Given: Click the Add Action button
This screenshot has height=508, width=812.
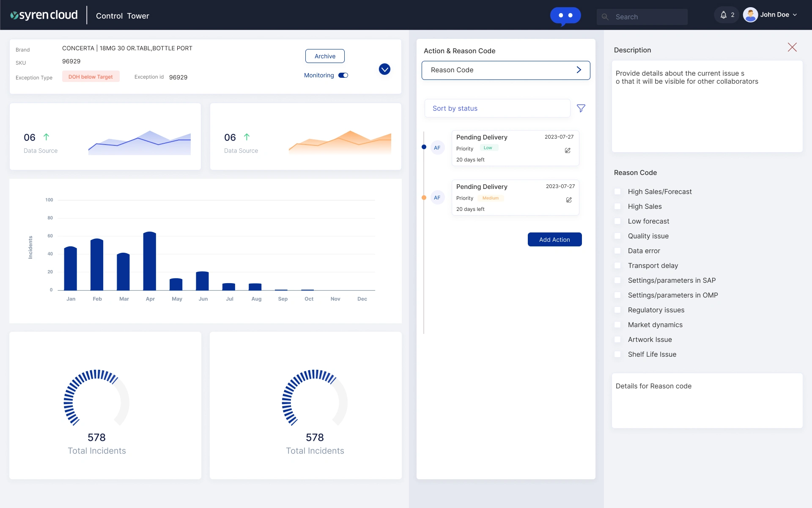Looking at the screenshot, I should pyautogui.click(x=554, y=239).
